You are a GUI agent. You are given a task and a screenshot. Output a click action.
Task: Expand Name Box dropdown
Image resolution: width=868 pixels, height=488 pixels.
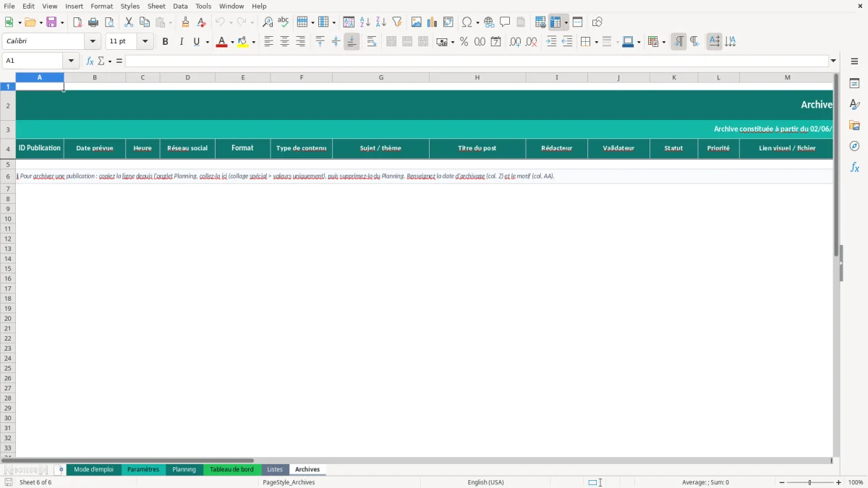(71, 61)
